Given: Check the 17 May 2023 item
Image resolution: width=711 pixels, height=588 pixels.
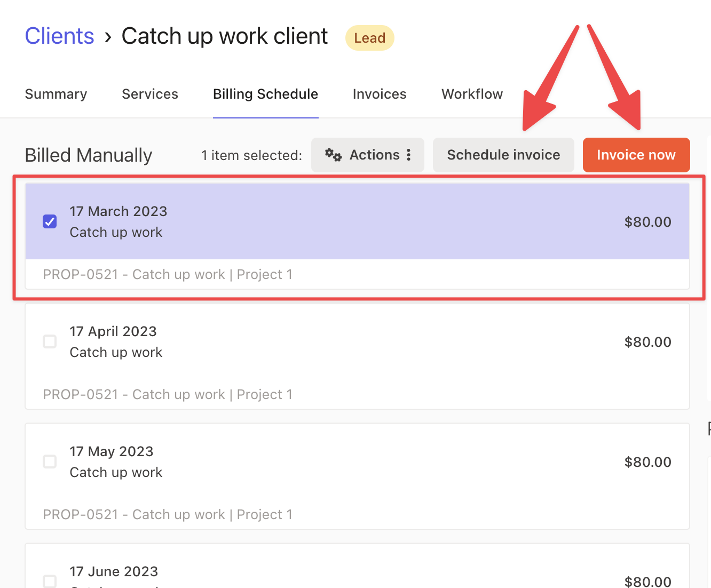Looking at the screenshot, I should point(50,462).
